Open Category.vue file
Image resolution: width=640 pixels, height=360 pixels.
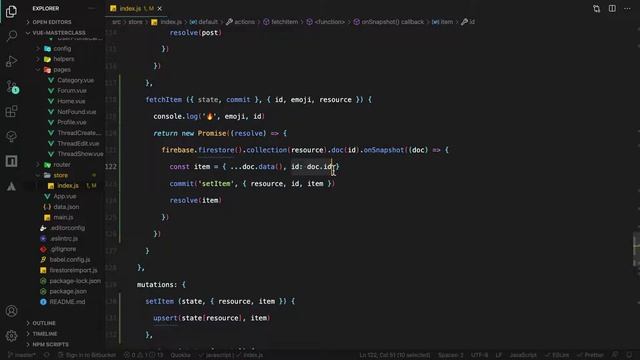(x=75, y=80)
